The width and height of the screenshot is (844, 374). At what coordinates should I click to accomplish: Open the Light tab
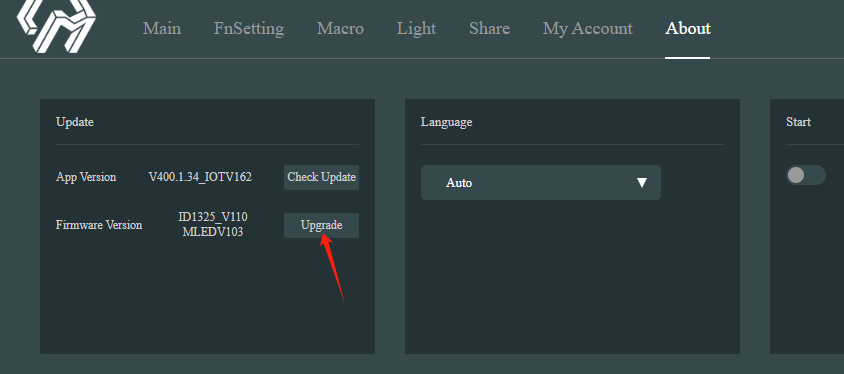416,29
